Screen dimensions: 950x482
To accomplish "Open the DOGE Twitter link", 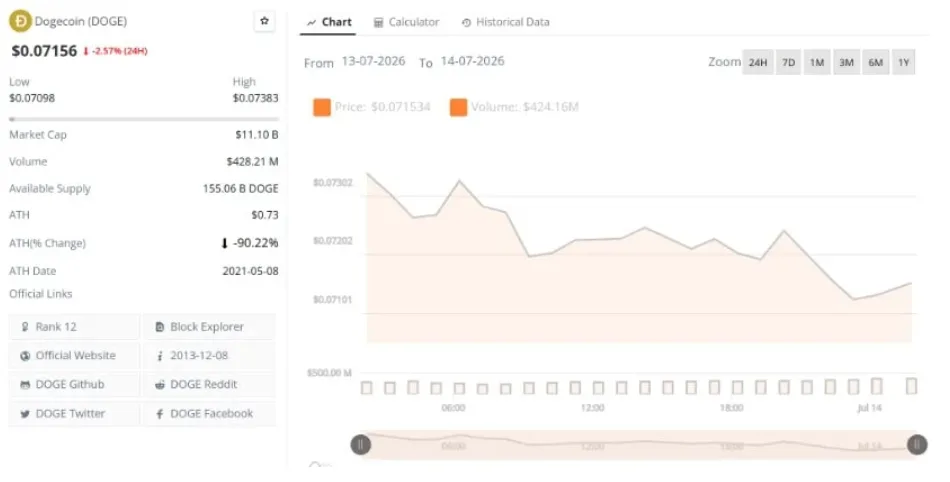I will pos(75,414).
